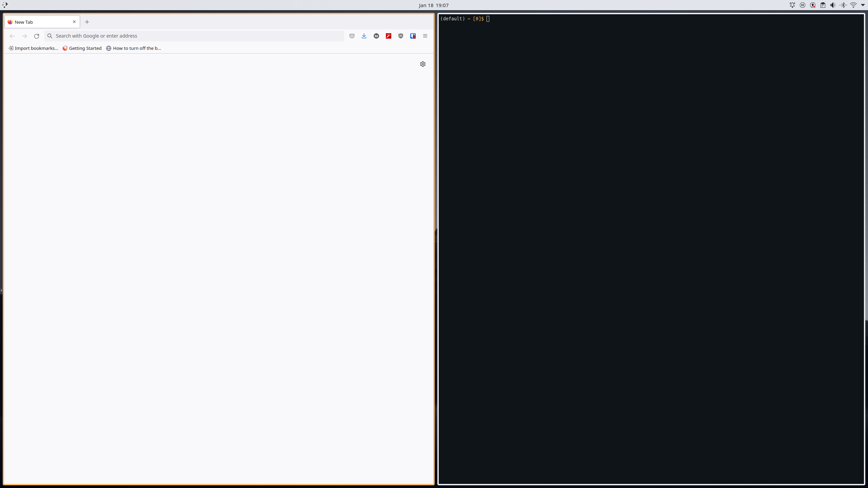Image resolution: width=868 pixels, height=488 pixels.
Task: Click the red magic wand extension icon
Action: pos(388,36)
